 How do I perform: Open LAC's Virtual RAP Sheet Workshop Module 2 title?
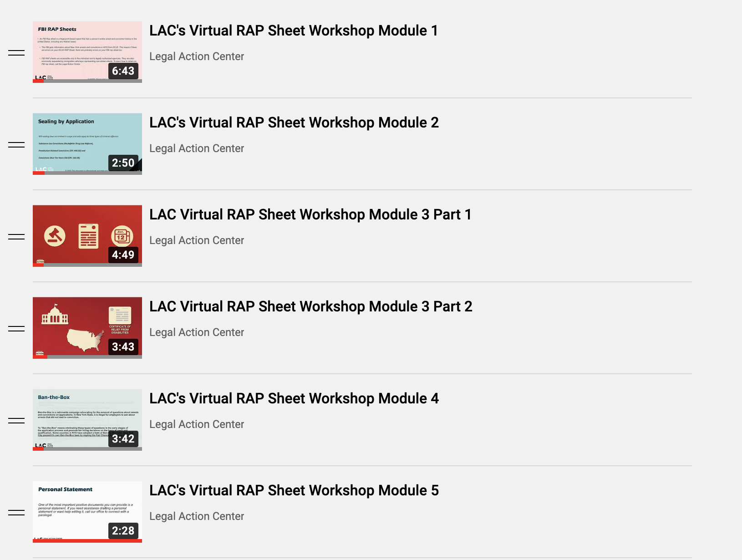[x=294, y=122]
